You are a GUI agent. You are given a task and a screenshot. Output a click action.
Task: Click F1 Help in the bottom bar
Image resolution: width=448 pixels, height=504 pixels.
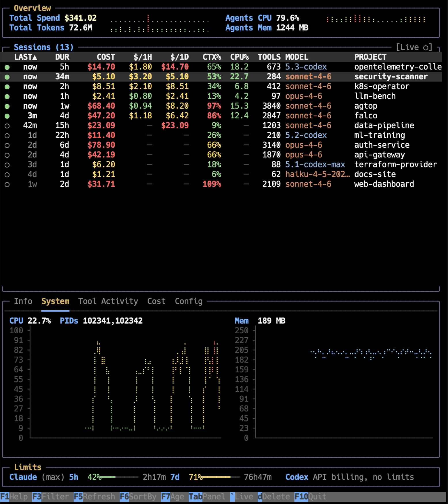point(14,497)
